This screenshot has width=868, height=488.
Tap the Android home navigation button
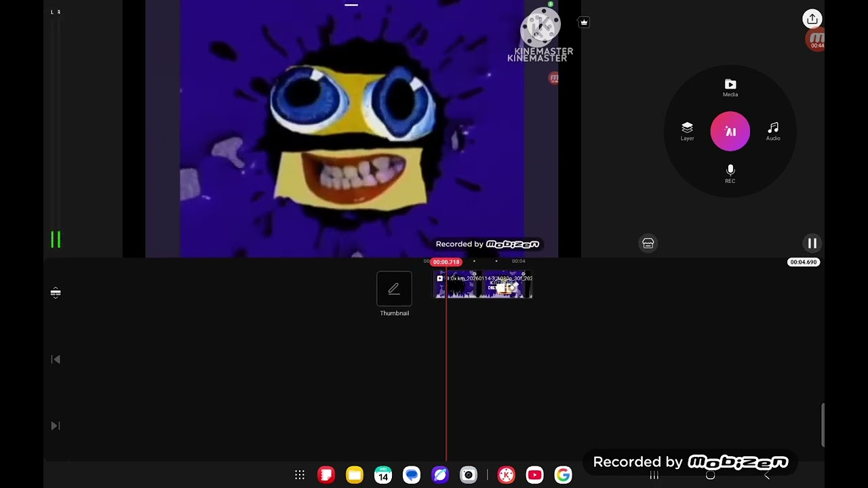tap(711, 476)
